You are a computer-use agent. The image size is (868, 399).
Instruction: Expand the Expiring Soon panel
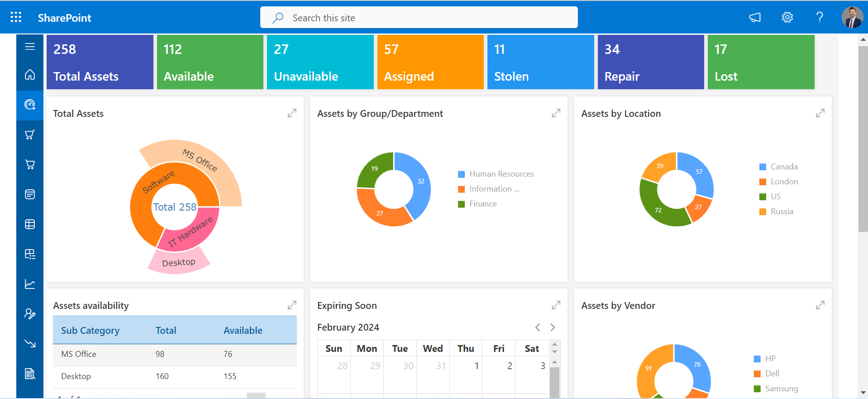coord(556,305)
